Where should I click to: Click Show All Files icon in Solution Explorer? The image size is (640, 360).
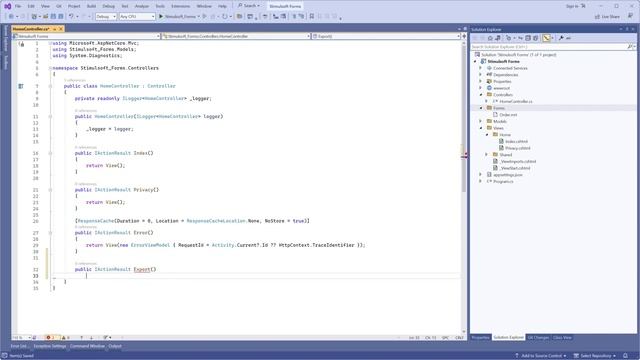point(536,38)
